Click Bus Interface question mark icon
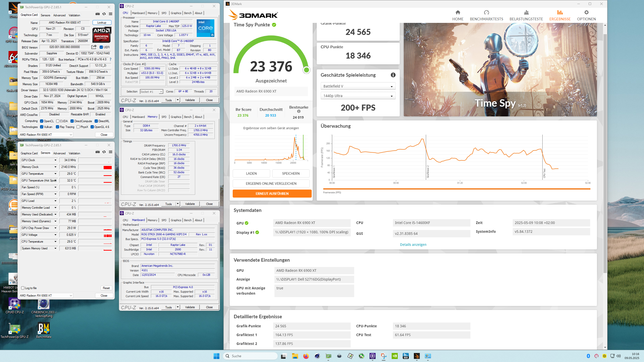This screenshot has width=644, height=362. pos(110,59)
